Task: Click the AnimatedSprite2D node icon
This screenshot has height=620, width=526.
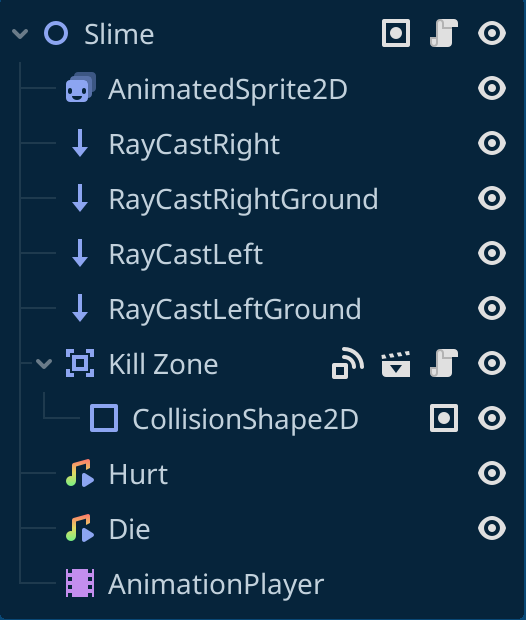Action: pyautogui.click(x=81, y=87)
